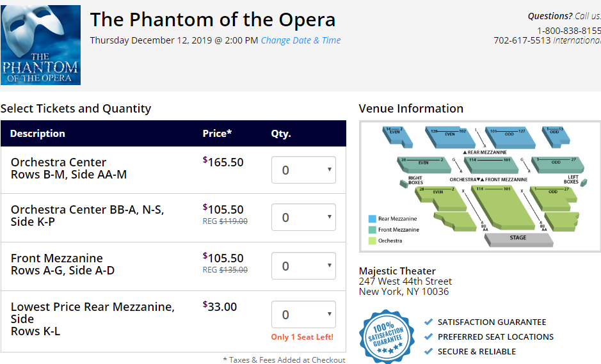Click the Secure & Reliable checkmark icon
This screenshot has width=601, height=364.
[429, 351]
